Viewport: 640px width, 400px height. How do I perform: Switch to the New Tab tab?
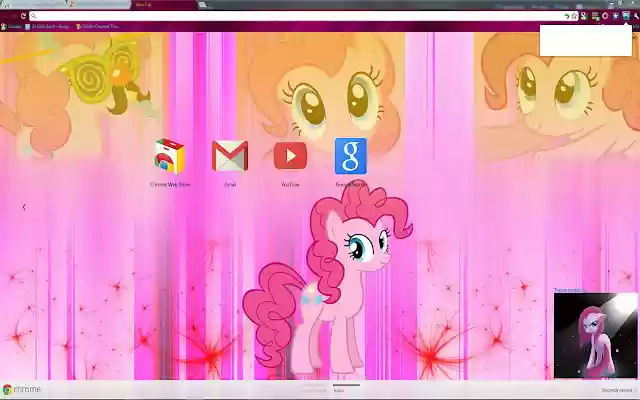tap(163, 4)
